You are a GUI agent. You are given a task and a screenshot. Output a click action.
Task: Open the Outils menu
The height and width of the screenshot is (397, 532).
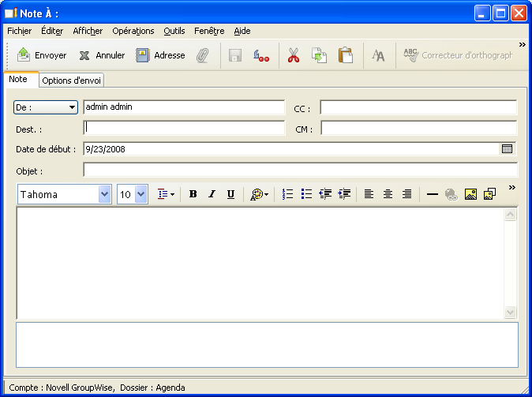point(174,31)
